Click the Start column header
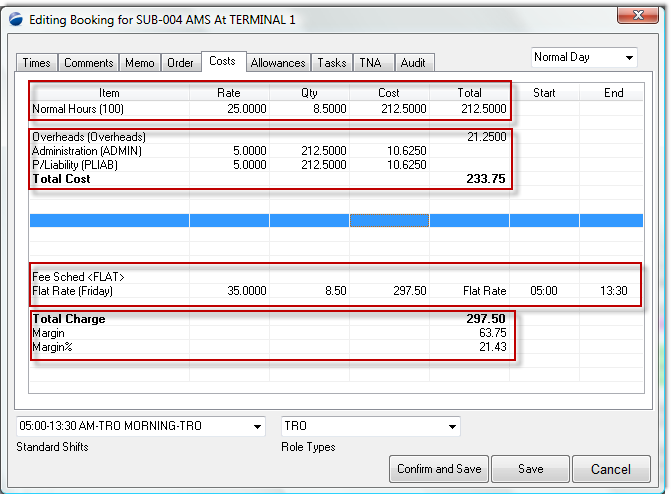This screenshot has height=494, width=671. tap(544, 93)
